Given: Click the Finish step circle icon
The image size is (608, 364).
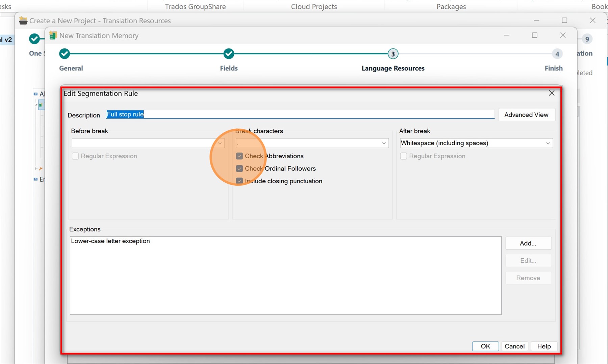Looking at the screenshot, I should pyautogui.click(x=557, y=53).
